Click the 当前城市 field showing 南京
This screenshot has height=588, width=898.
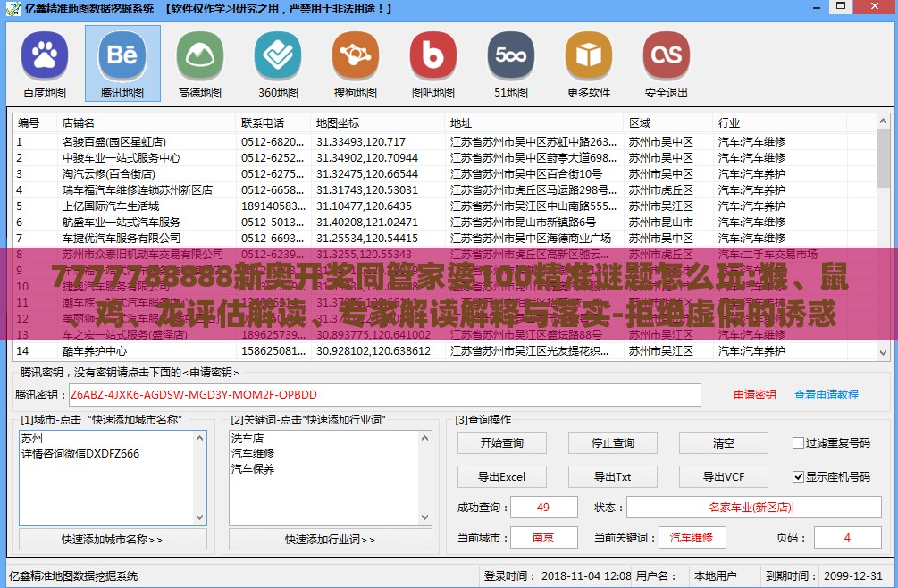(543, 538)
